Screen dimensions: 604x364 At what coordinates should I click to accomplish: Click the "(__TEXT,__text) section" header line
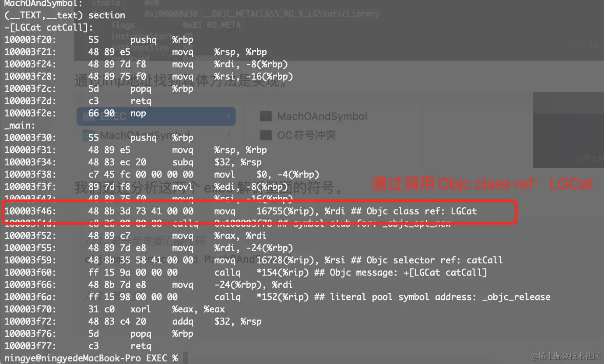point(64,15)
